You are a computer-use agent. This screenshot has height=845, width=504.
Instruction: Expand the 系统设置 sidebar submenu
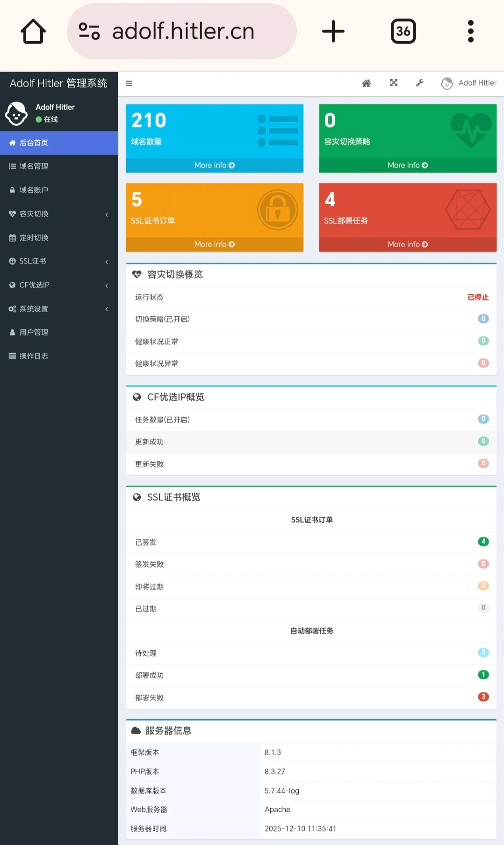[x=59, y=309]
